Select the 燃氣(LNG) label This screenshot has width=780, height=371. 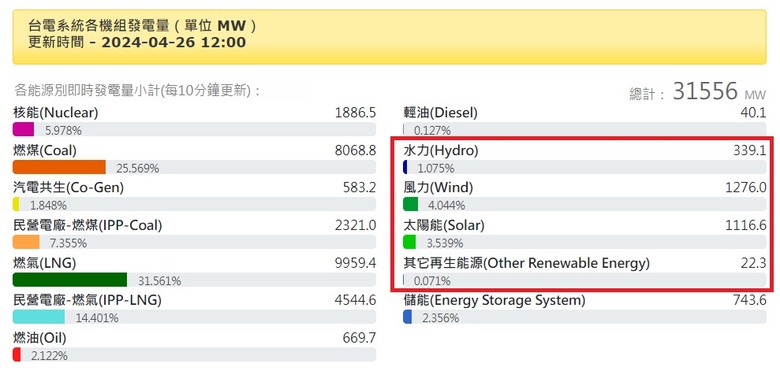(x=44, y=263)
